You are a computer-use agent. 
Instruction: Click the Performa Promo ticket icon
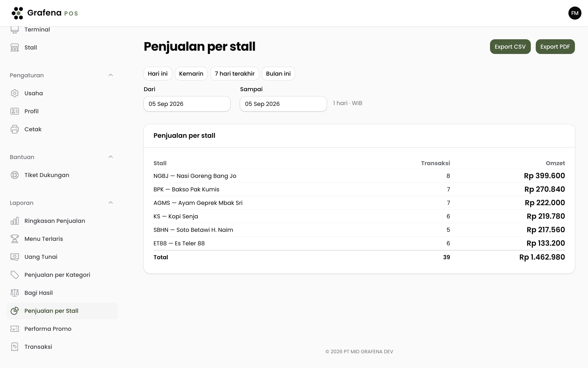point(14,329)
